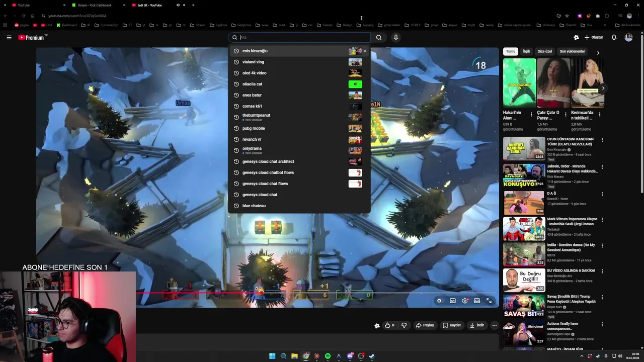Select the 'blue chateau' suggestion
This screenshot has height=362, width=644.
coord(299,206)
